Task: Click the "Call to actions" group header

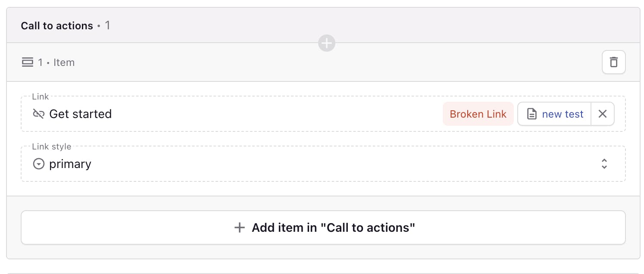Action: pyautogui.click(x=57, y=26)
